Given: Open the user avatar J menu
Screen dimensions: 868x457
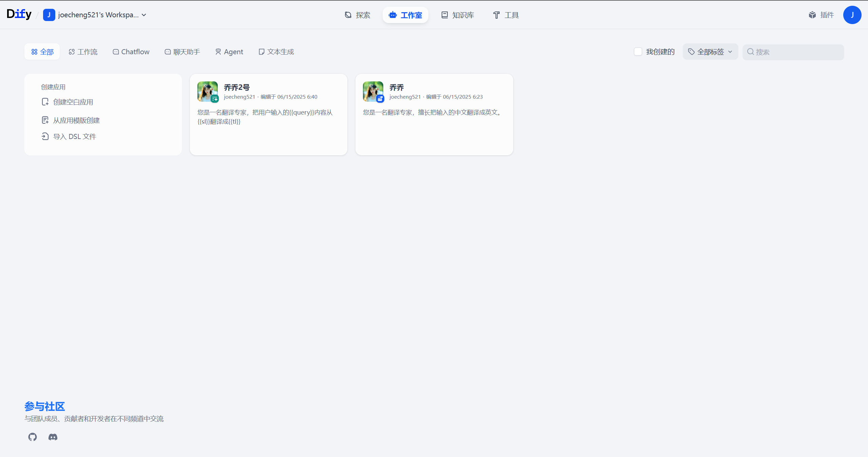Looking at the screenshot, I should pyautogui.click(x=852, y=15).
